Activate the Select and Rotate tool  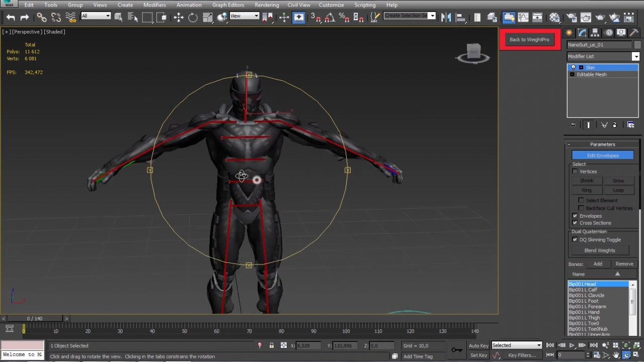pos(193,18)
